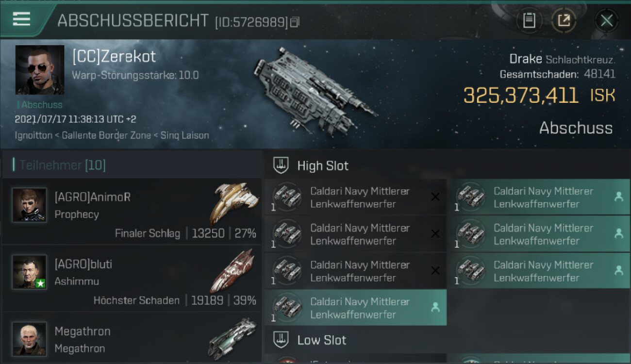Screen dimensions: 631x364
Task: Click the Megathron pilot's portrait
Action: click(30, 338)
